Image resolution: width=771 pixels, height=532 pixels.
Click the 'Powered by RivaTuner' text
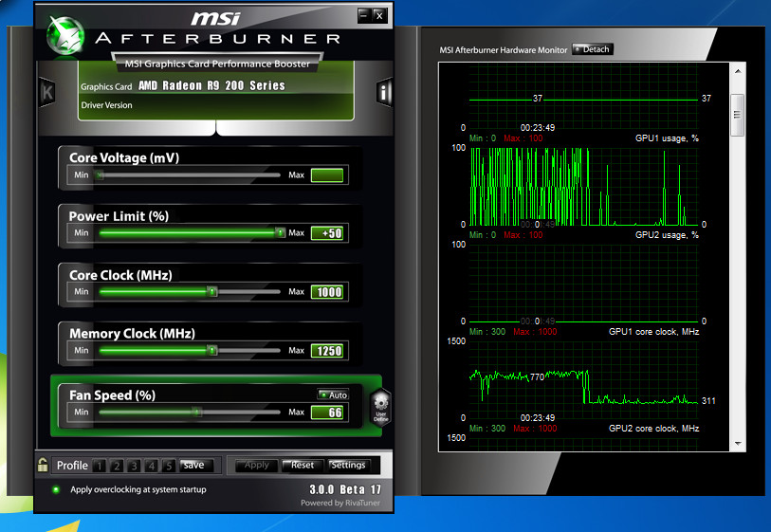coord(340,503)
